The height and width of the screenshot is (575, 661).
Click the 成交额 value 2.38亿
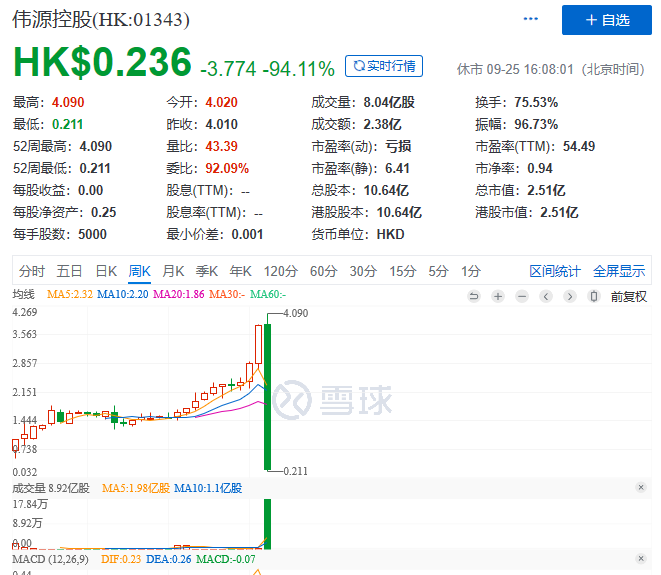(x=382, y=124)
